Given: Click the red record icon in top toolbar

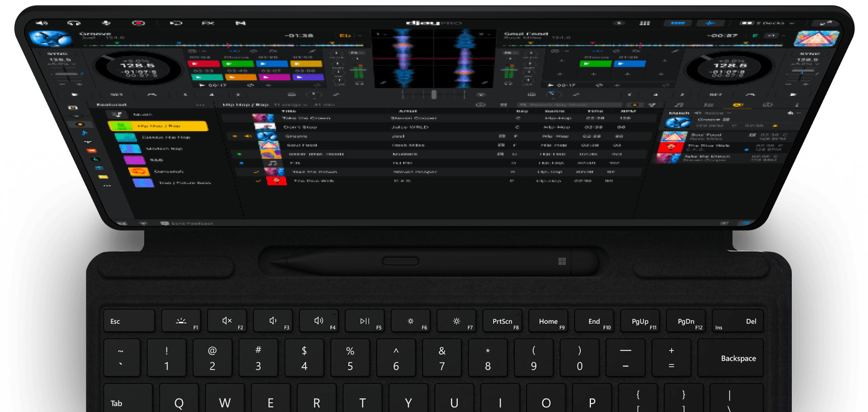Looking at the screenshot, I should (138, 23).
